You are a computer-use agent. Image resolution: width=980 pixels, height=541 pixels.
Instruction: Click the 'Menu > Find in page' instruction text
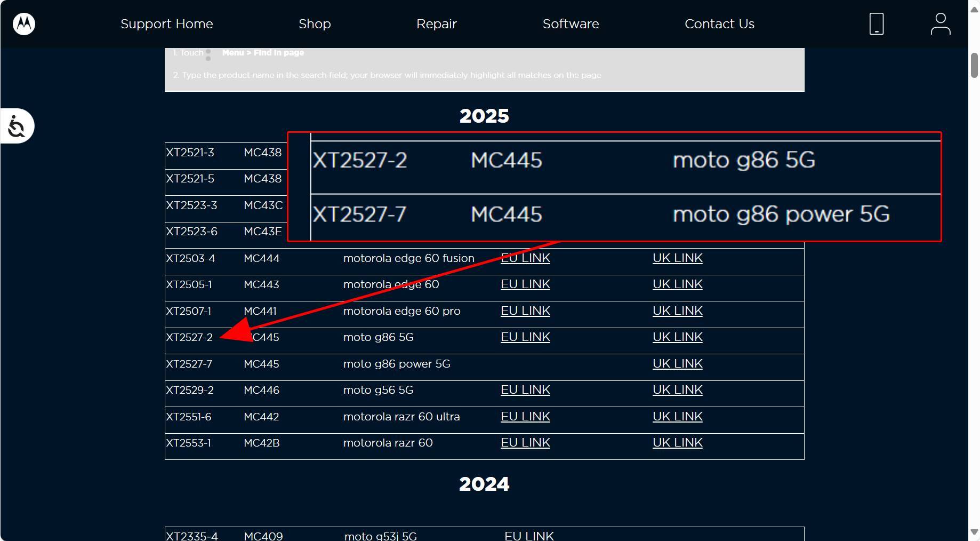tap(263, 52)
